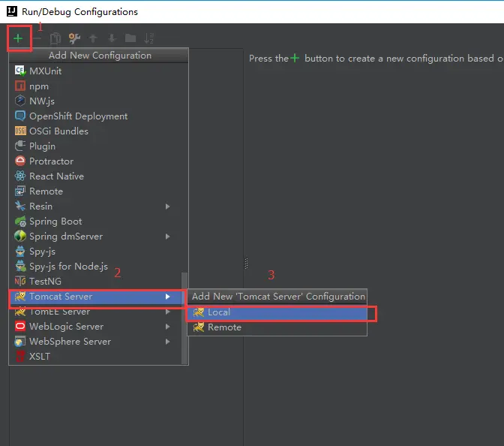
Task: Click the NW.js hexagon icon
Action: point(20,101)
